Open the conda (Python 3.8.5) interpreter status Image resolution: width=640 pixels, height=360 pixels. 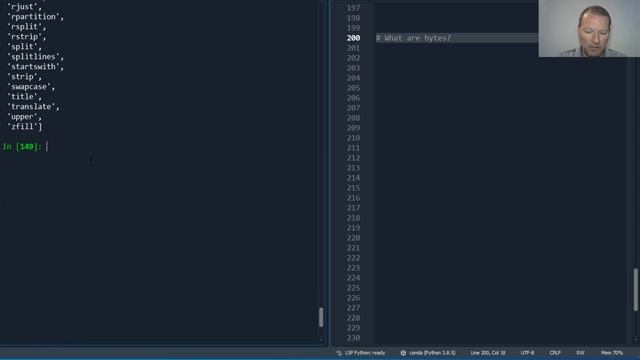click(432, 353)
